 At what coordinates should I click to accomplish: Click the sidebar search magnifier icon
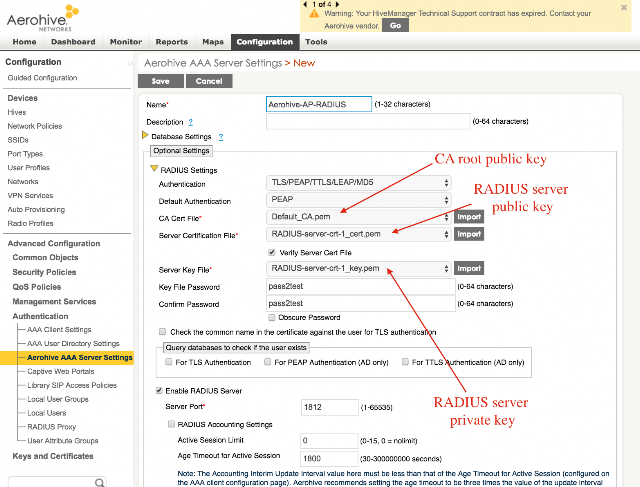pyautogui.click(x=99, y=483)
